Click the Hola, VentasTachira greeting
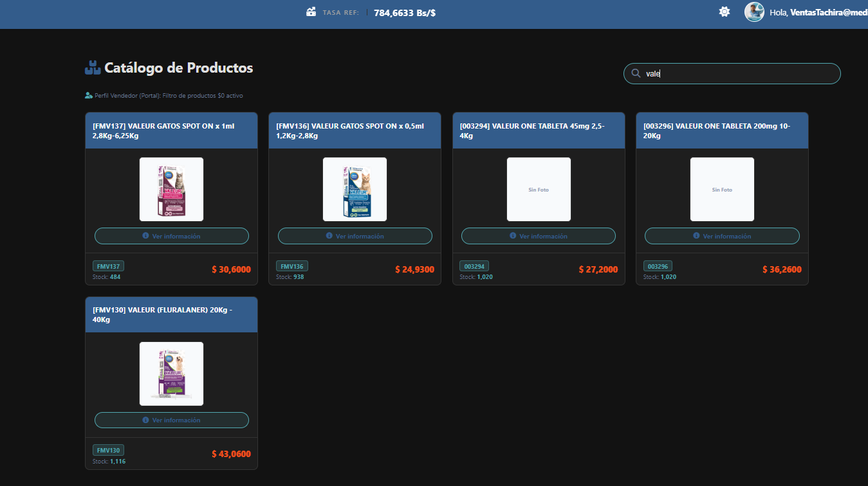 (x=818, y=12)
